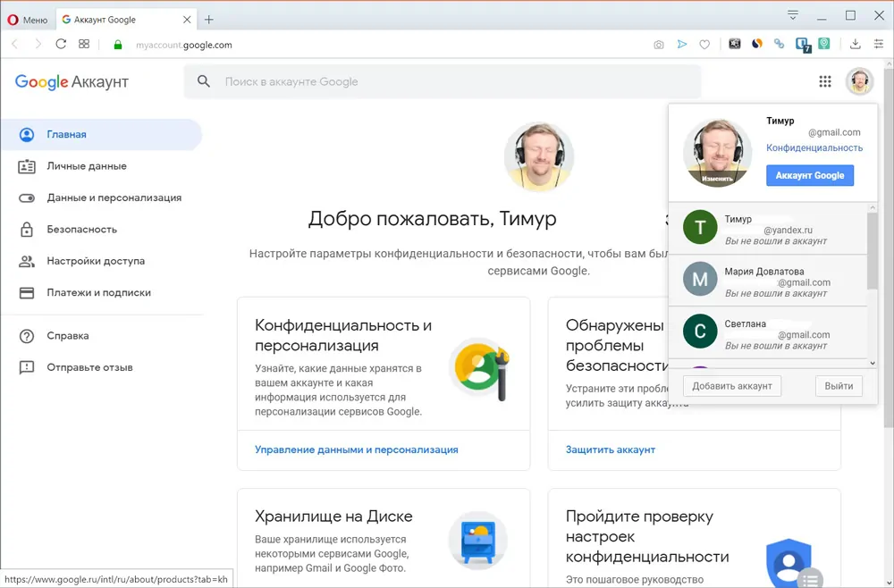This screenshot has height=588, width=894.
Task: Switch to Светлана account
Action: coord(768,333)
